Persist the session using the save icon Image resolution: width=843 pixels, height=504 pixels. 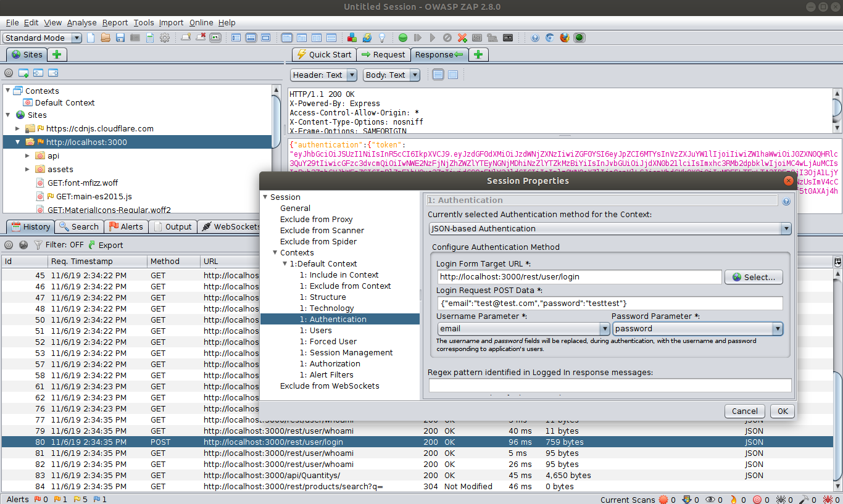[x=120, y=38]
